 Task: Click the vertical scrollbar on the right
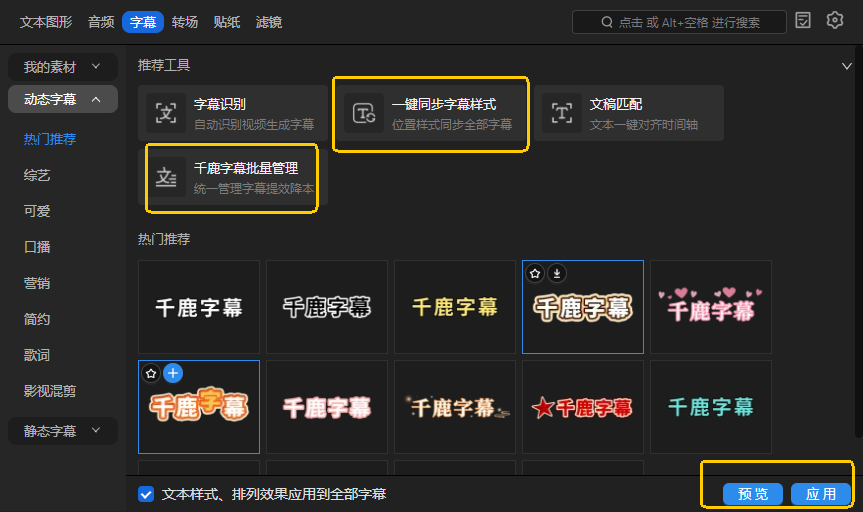coord(859,242)
